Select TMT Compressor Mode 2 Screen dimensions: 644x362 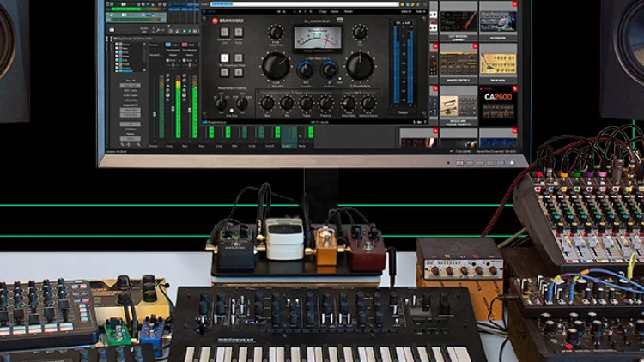(x=238, y=57)
